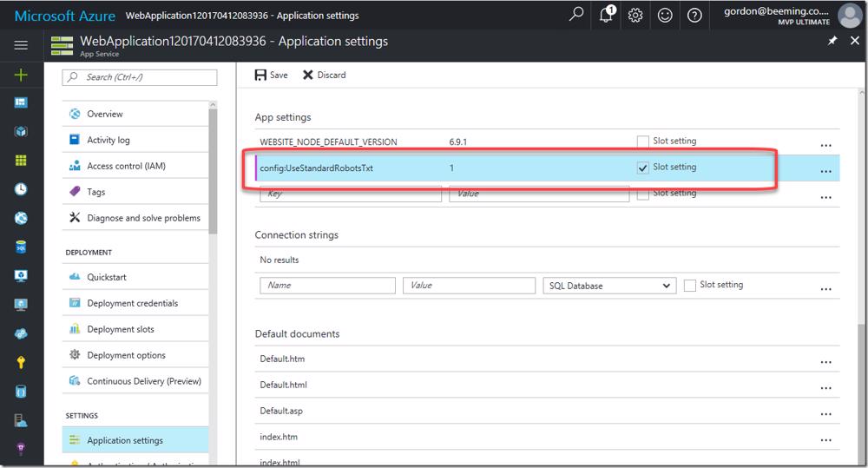Open the globe App Services icon

(21, 218)
